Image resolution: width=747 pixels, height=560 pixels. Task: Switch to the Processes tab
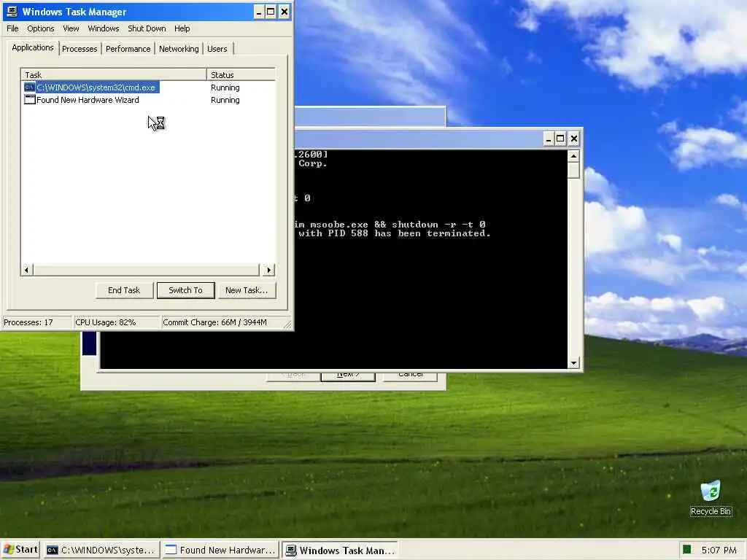(80, 49)
